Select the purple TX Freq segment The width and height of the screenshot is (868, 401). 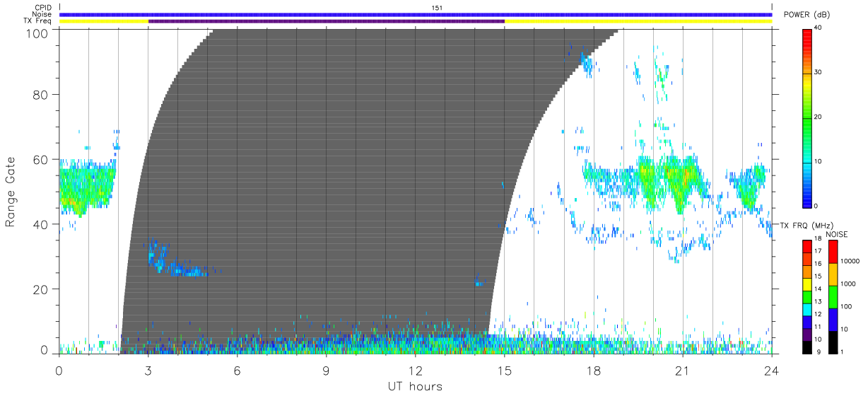[327, 21]
